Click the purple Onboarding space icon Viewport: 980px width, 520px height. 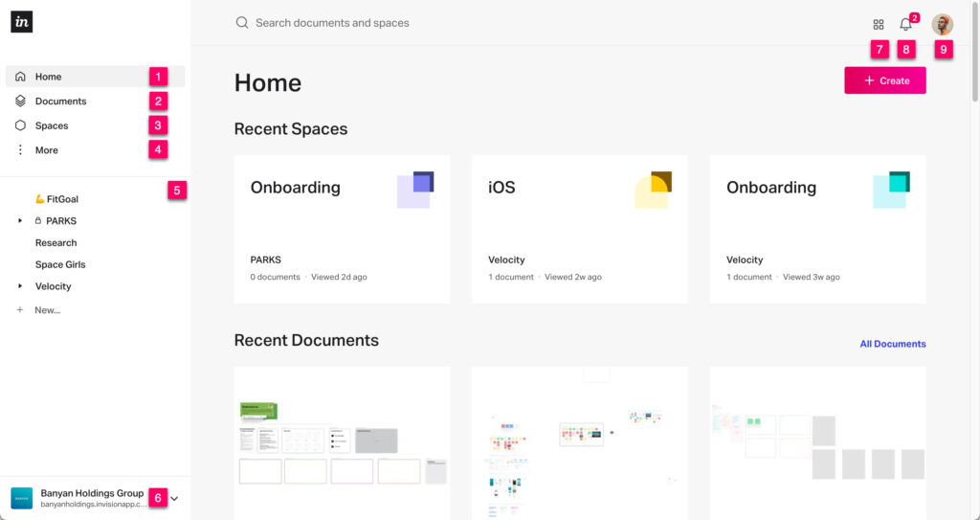(415, 190)
